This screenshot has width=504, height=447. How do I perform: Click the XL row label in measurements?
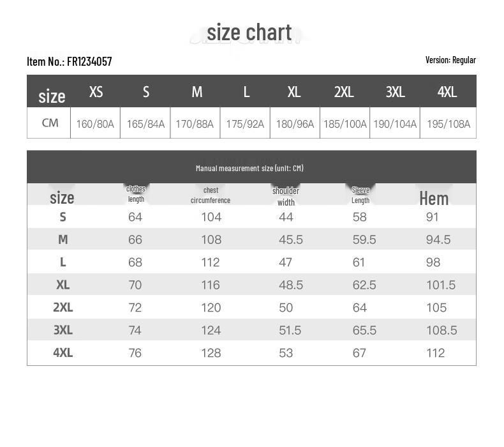coord(63,285)
